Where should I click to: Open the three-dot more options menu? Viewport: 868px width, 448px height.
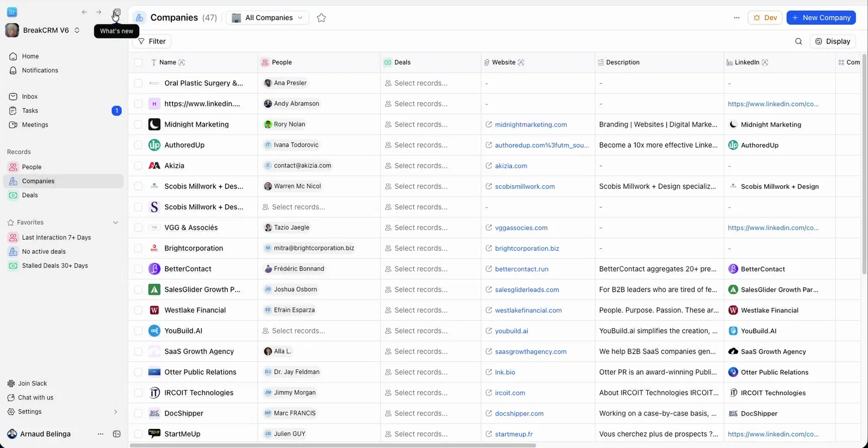click(737, 18)
